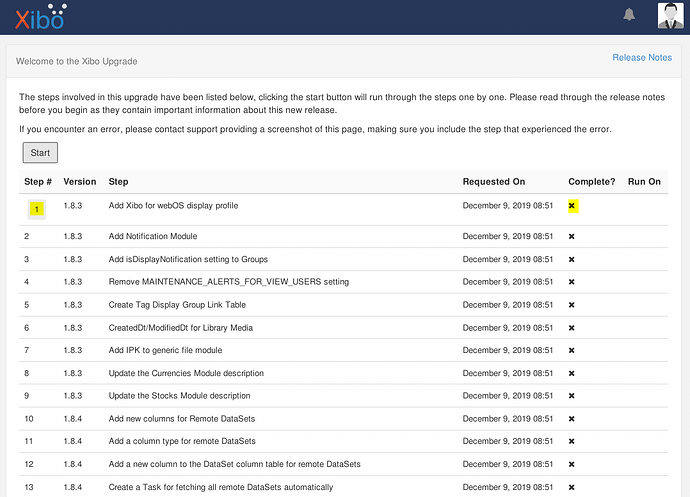Click the version 1.8.3 cell in step 5
The width and height of the screenshot is (690, 497).
pyautogui.click(x=73, y=305)
